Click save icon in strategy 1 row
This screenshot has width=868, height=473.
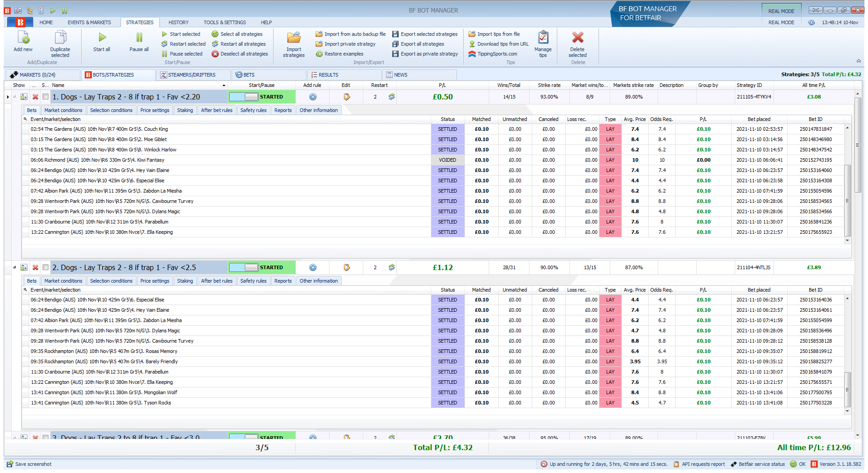click(24, 97)
